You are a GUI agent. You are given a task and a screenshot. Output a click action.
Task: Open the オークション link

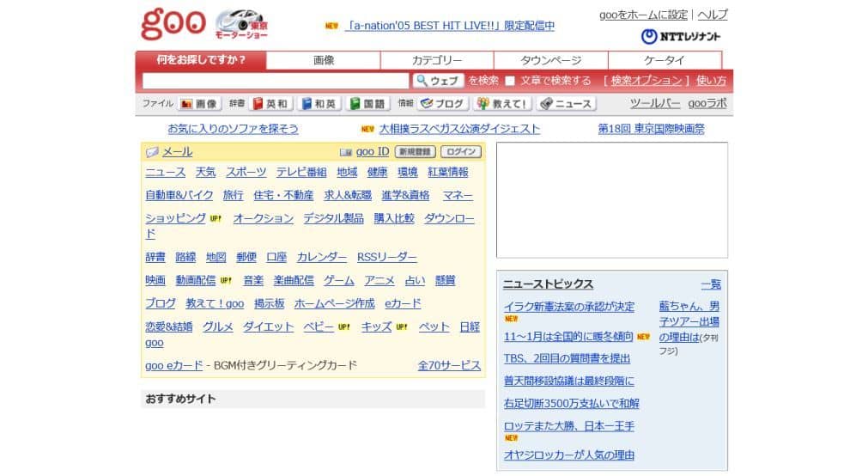[264, 218]
